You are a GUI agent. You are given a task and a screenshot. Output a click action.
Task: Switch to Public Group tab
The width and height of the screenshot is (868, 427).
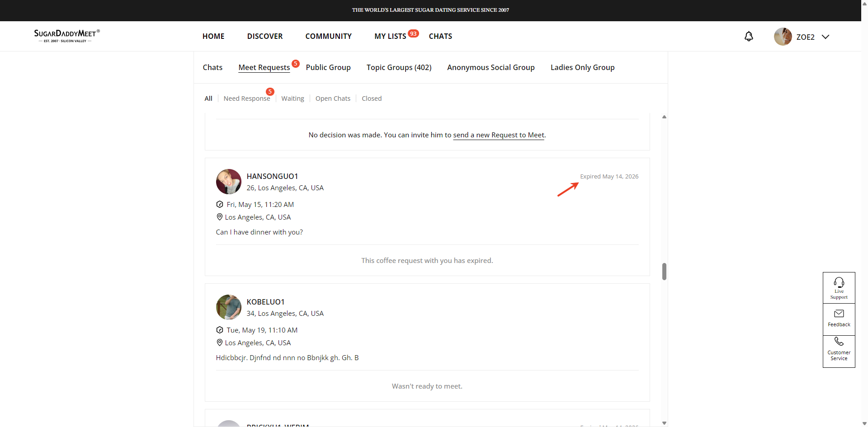(328, 67)
